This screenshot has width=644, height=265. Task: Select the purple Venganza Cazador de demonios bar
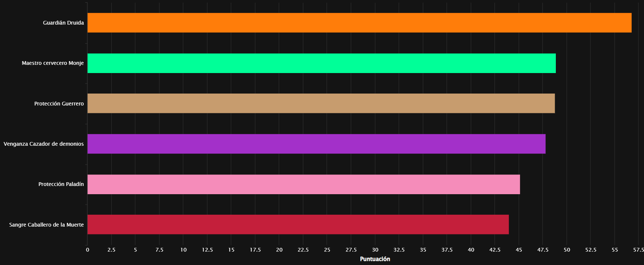316,144
